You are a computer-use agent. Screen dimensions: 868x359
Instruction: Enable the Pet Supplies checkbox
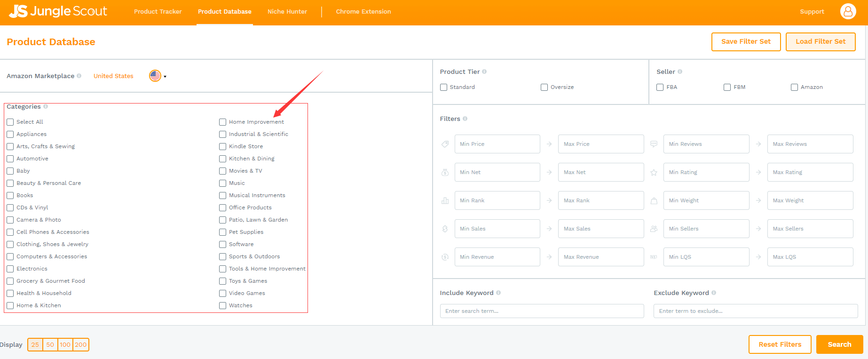coord(223,232)
